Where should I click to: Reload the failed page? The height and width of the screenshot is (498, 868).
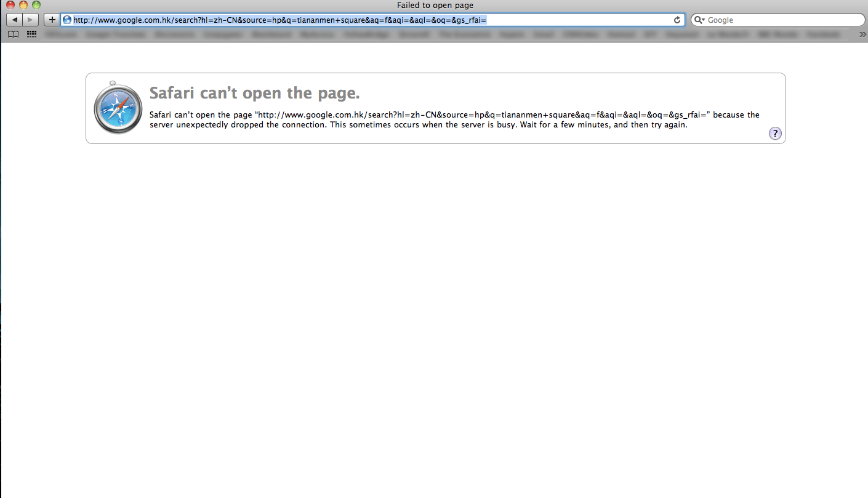pyautogui.click(x=677, y=20)
